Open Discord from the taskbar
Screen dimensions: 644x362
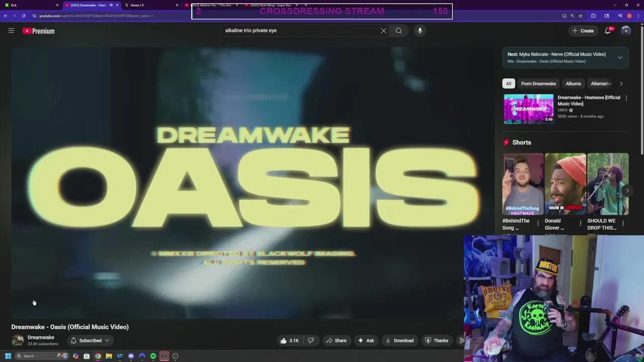point(131,356)
